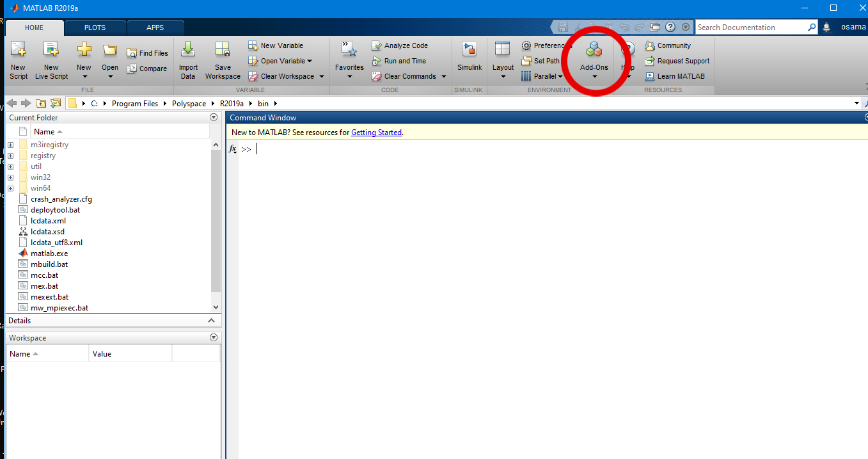
Task: Go back in the folder address bar
Action: [x=12, y=103]
